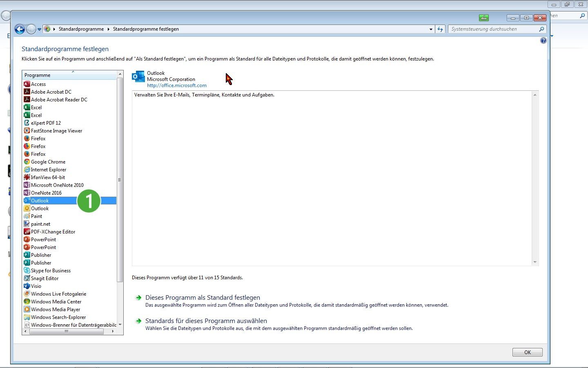Set this program as default via 'Dieses Programm als Standard festlegen'

click(x=203, y=298)
